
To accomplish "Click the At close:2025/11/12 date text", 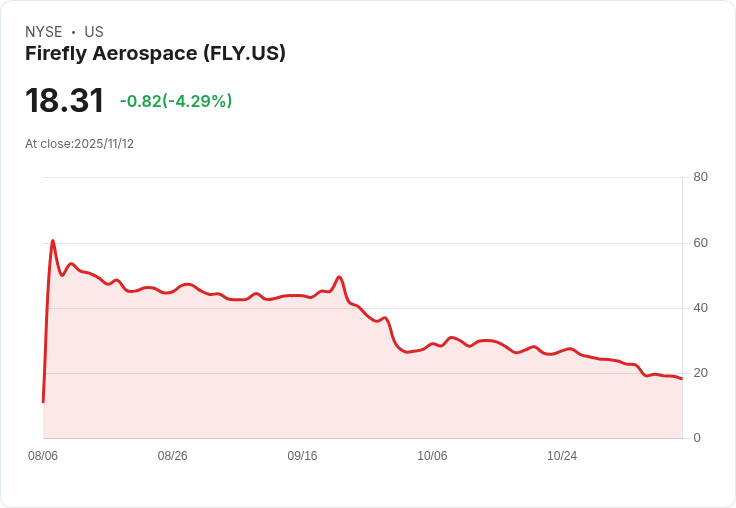I will (79, 144).
